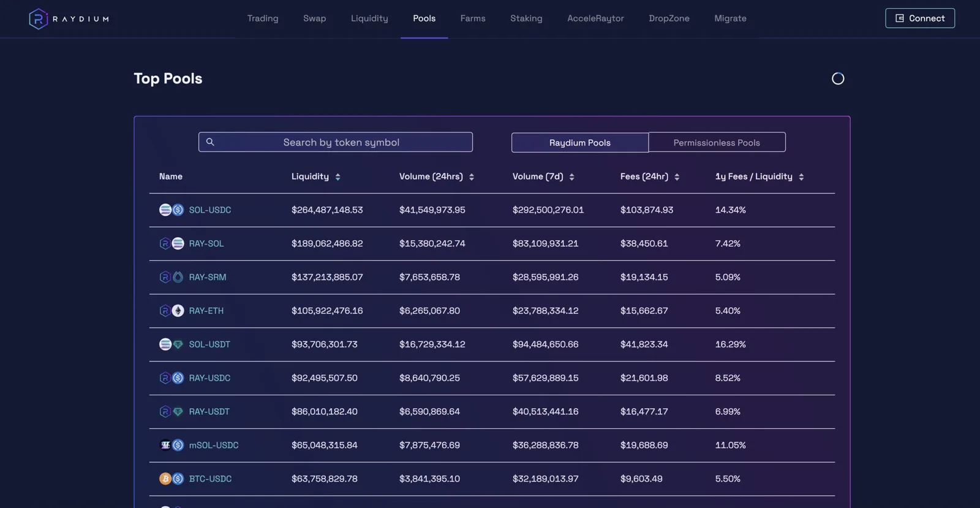980x508 pixels.
Task: Sort by 1y Fees / Liquidity arrows
Action: click(801, 177)
